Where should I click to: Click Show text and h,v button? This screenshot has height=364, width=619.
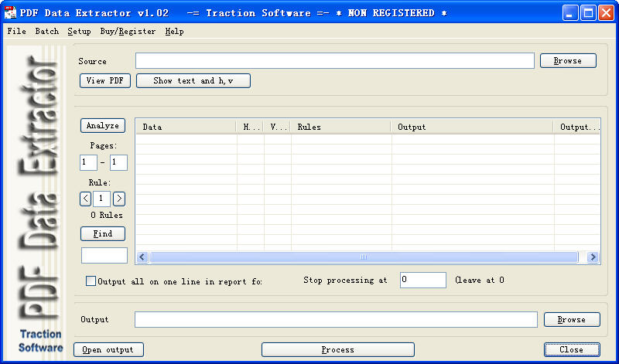(193, 81)
